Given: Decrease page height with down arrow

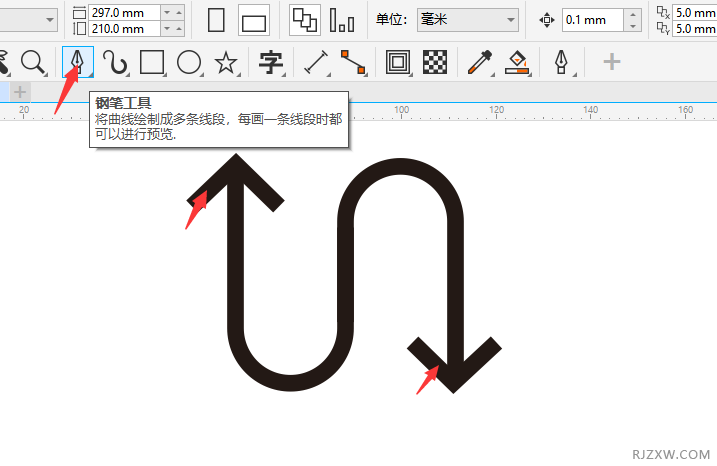Looking at the screenshot, I should [x=167, y=29].
